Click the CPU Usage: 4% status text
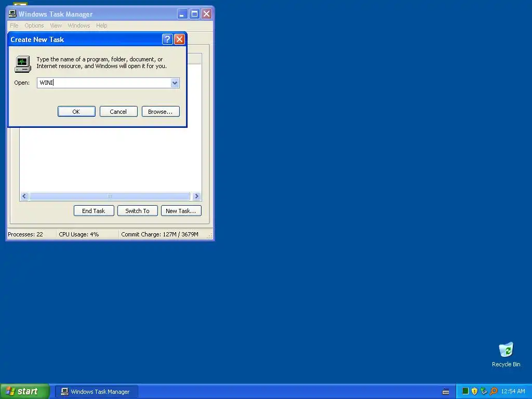This screenshot has height=399, width=532. 79,234
